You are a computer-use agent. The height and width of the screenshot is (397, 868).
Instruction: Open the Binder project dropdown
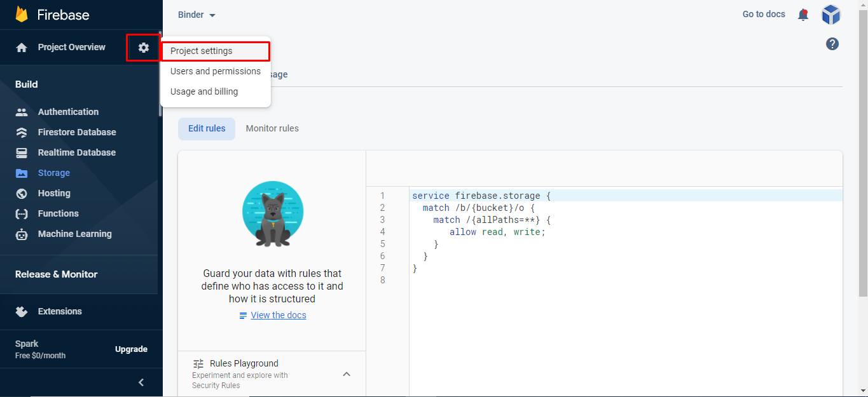pyautogui.click(x=197, y=15)
